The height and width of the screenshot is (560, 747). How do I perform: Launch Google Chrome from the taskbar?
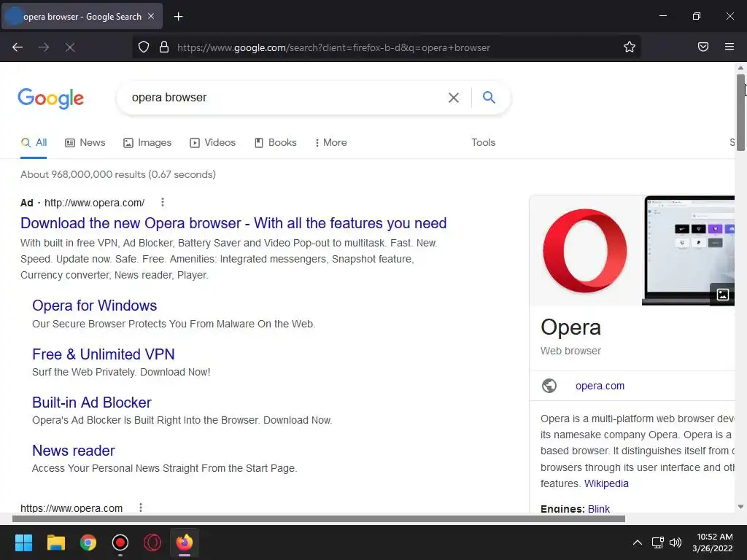[88, 542]
